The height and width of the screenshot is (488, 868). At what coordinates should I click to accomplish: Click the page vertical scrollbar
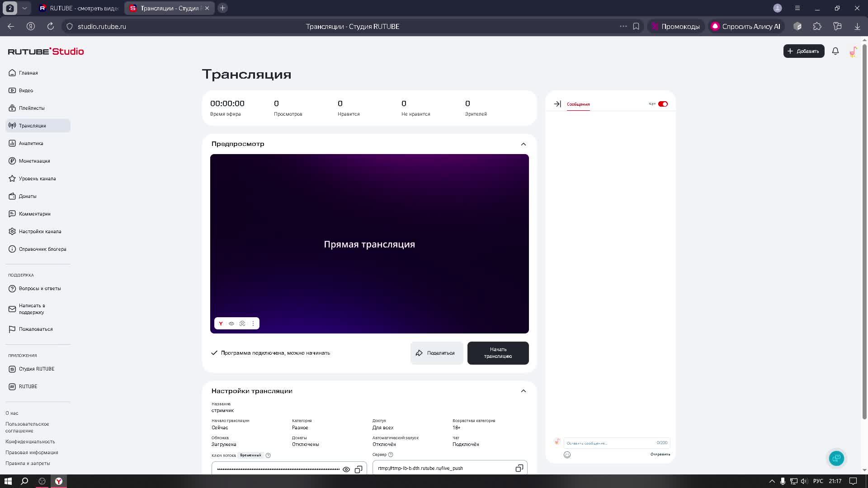point(864,226)
